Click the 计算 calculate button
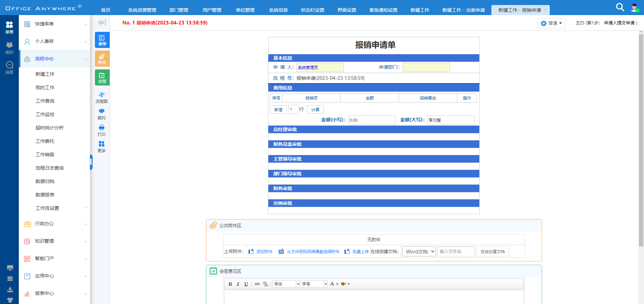The height and width of the screenshot is (304, 644). click(x=315, y=110)
